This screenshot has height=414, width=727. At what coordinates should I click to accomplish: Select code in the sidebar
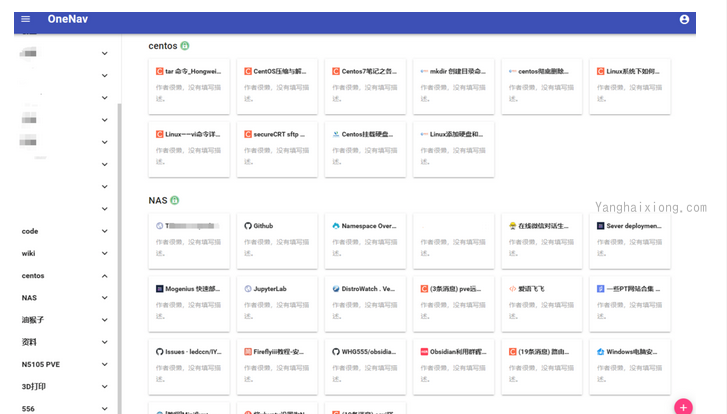point(30,231)
